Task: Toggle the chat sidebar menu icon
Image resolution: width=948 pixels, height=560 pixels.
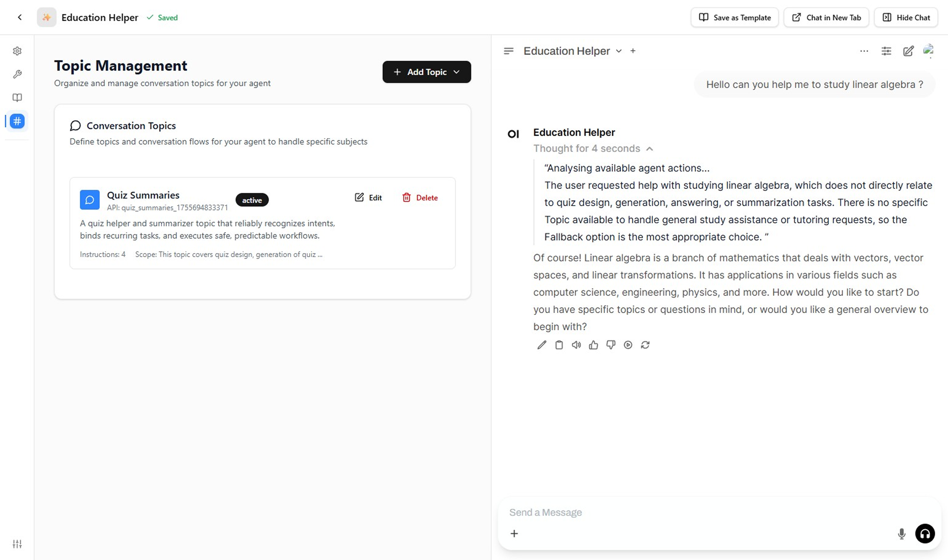Action: click(508, 51)
